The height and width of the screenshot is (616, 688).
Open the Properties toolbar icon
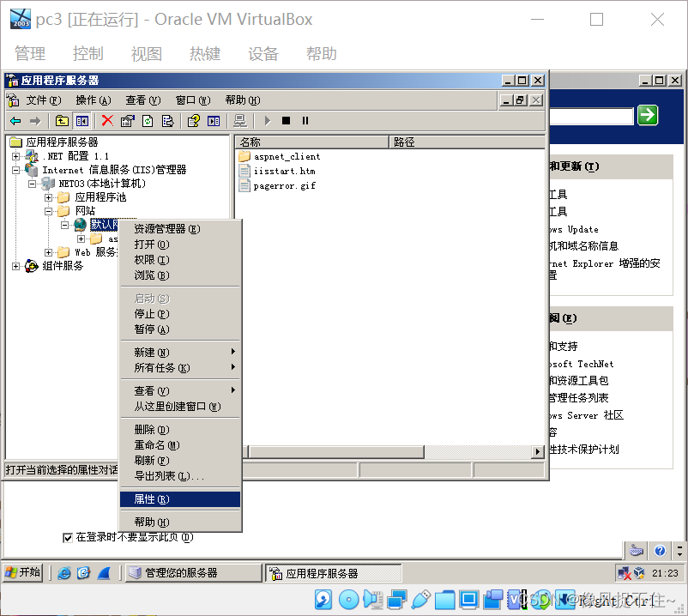click(x=128, y=121)
